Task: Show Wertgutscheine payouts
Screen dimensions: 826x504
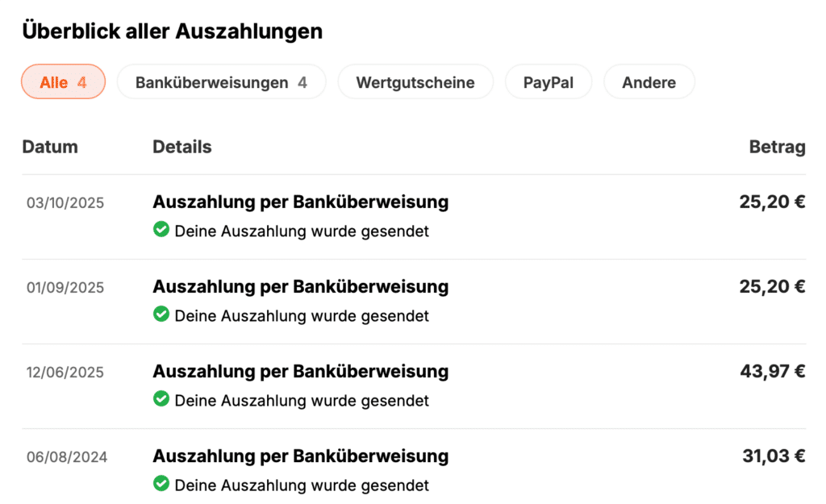Action: 415,82
